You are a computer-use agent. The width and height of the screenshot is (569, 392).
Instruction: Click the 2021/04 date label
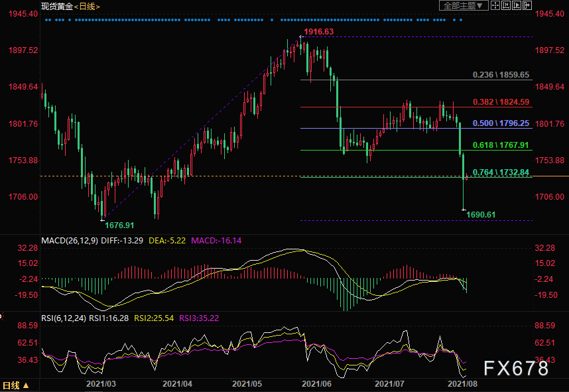(x=178, y=384)
